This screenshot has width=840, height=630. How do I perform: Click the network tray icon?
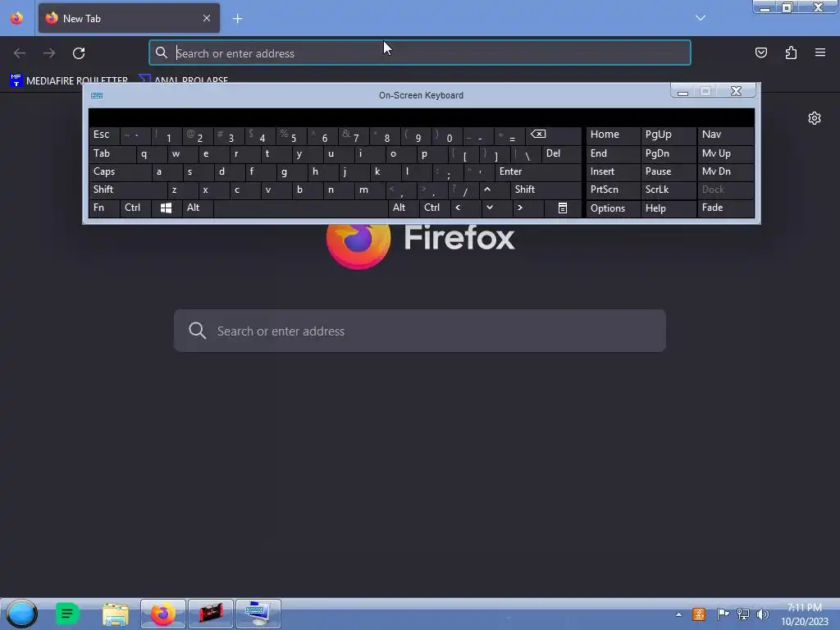click(743, 614)
